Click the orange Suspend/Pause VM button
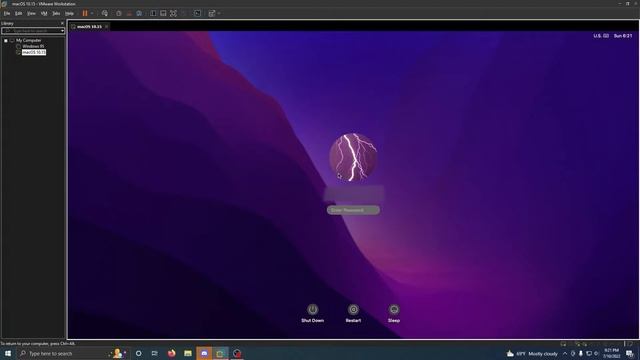 click(x=85, y=13)
